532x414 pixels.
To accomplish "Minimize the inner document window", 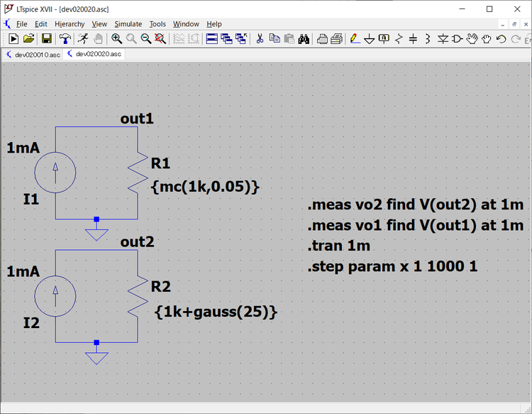I will click(x=502, y=24).
